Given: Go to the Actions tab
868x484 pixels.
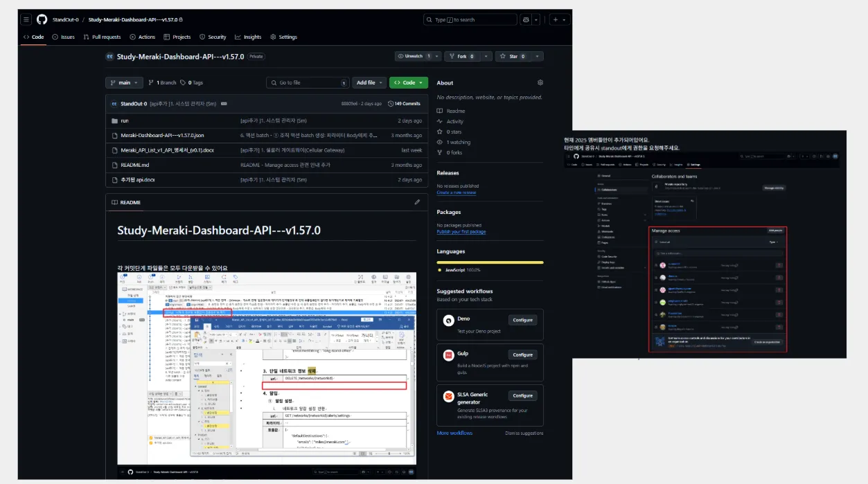Looking at the screenshot, I should 142,37.
